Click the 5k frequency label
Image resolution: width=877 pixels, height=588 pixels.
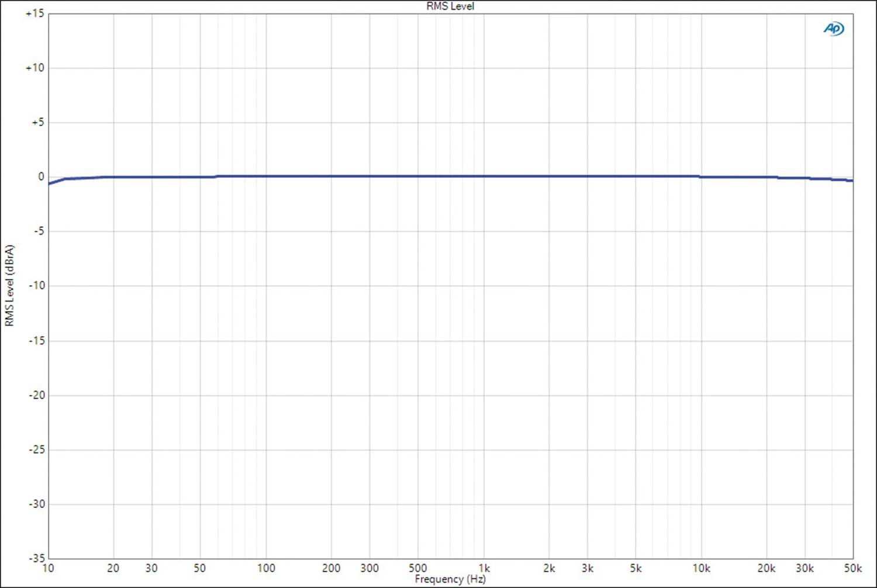[636, 568]
